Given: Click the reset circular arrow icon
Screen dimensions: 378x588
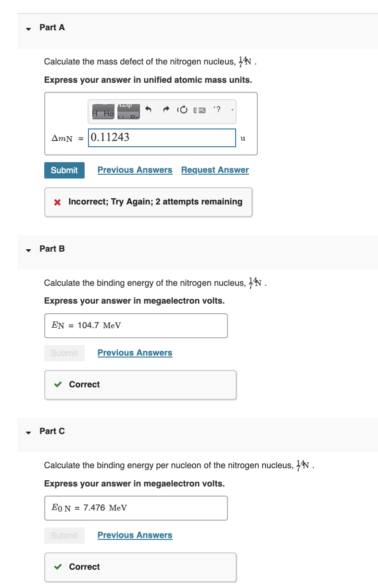Looking at the screenshot, I should click(x=182, y=110).
